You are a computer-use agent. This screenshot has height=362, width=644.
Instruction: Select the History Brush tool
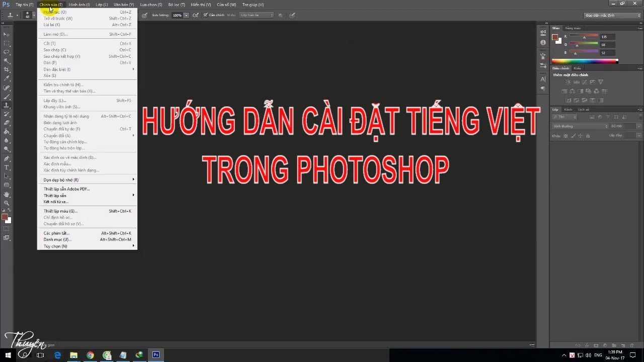(x=7, y=114)
